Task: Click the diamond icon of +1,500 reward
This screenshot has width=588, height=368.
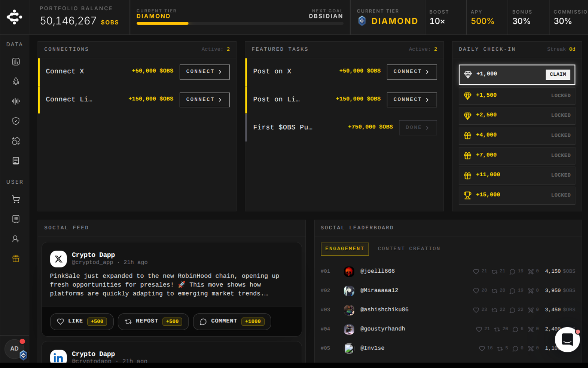Action: coord(467,96)
